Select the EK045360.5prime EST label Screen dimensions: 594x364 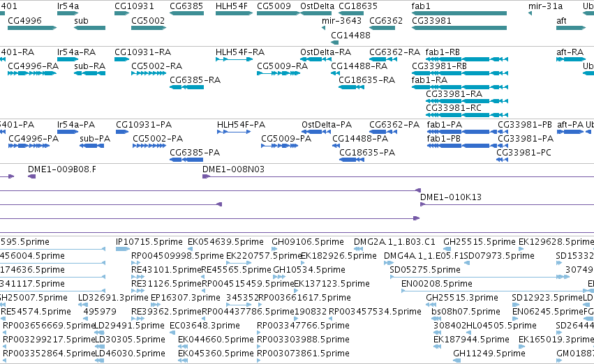(x=216, y=354)
